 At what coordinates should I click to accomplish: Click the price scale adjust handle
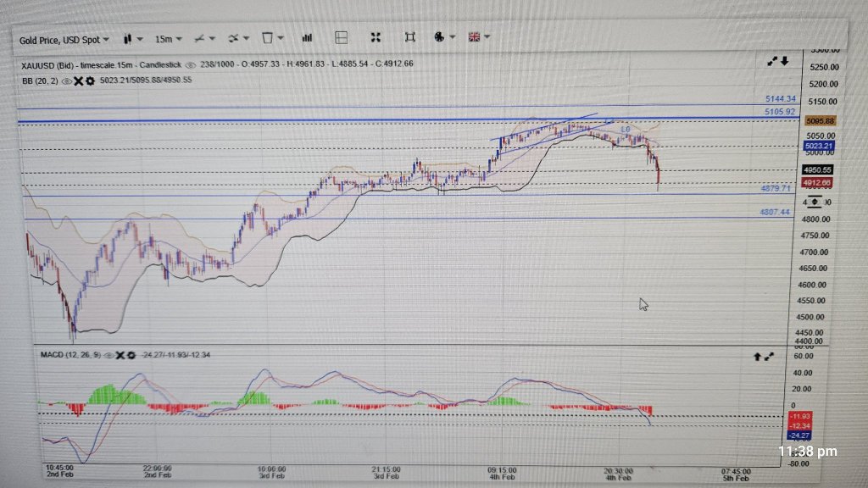[814, 202]
